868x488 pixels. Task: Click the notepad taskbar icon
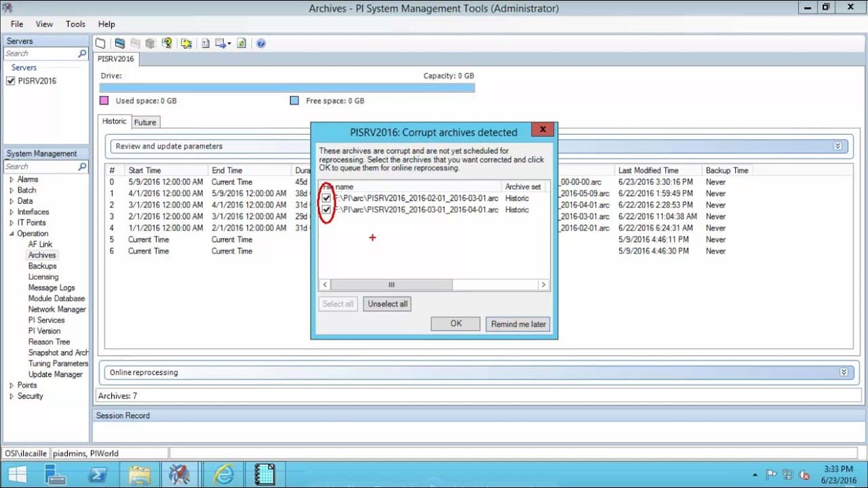[x=265, y=474]
